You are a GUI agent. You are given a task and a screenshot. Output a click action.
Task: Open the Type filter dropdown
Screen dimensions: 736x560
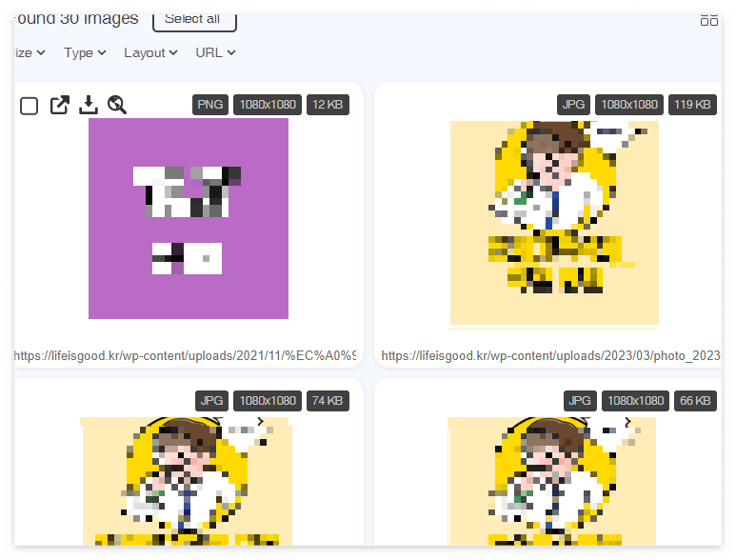tap(85, 52)
